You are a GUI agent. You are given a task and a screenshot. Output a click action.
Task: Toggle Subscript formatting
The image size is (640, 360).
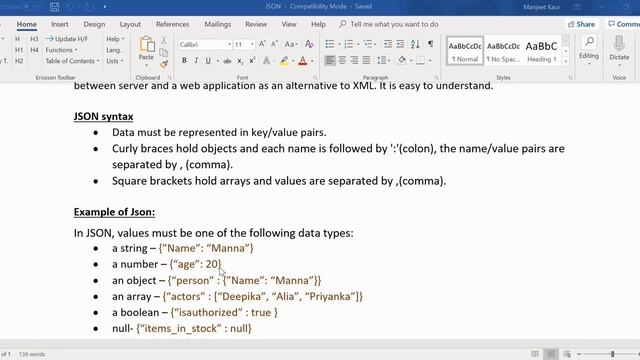click(x=240, y=61)
